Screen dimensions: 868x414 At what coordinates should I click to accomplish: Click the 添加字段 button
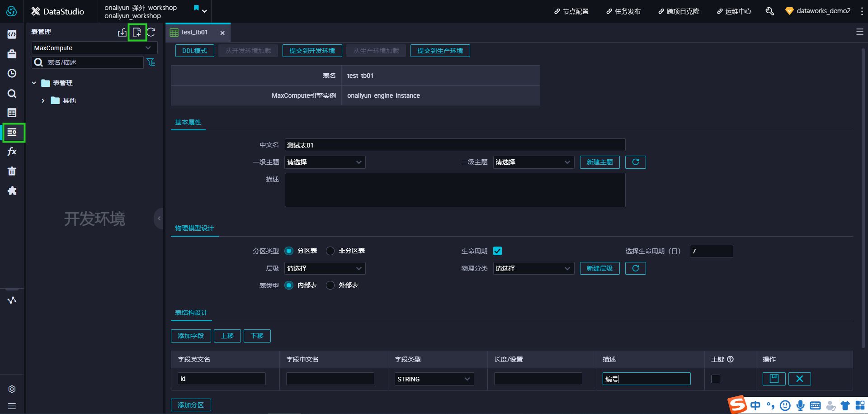click(x=191, y=336)
